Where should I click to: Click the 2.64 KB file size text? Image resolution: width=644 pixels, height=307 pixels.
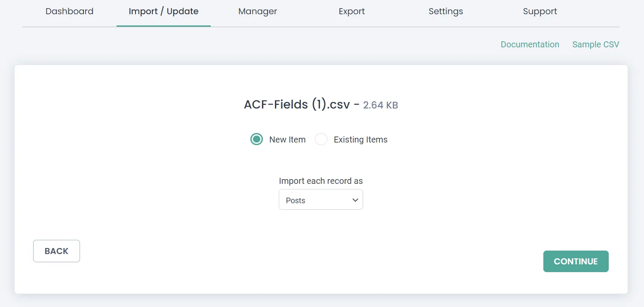pos(380,105)
